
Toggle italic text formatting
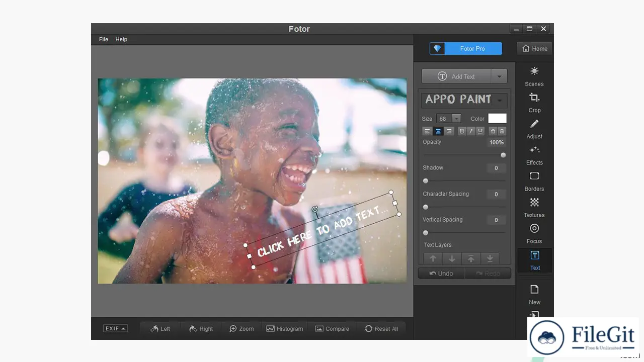click(x=471, y=131)
